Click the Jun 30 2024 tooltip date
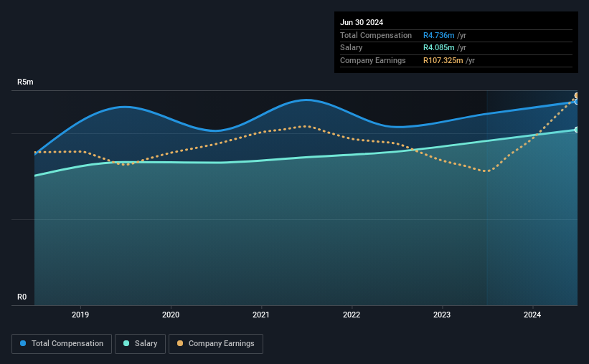589x364 pixels. click(362, 22)
